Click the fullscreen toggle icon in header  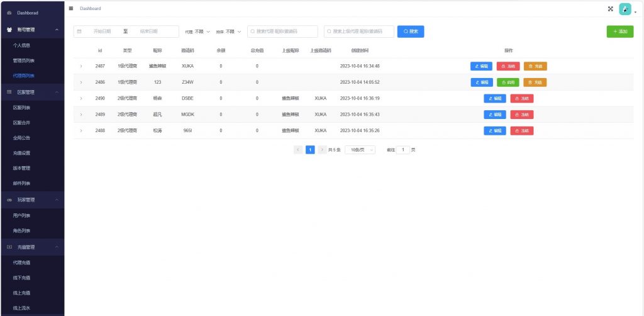tap(610, 9)
